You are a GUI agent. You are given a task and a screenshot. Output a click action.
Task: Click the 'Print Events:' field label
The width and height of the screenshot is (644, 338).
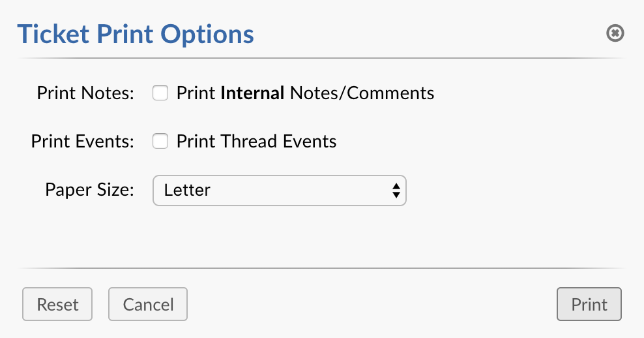[x=83, y=141]
